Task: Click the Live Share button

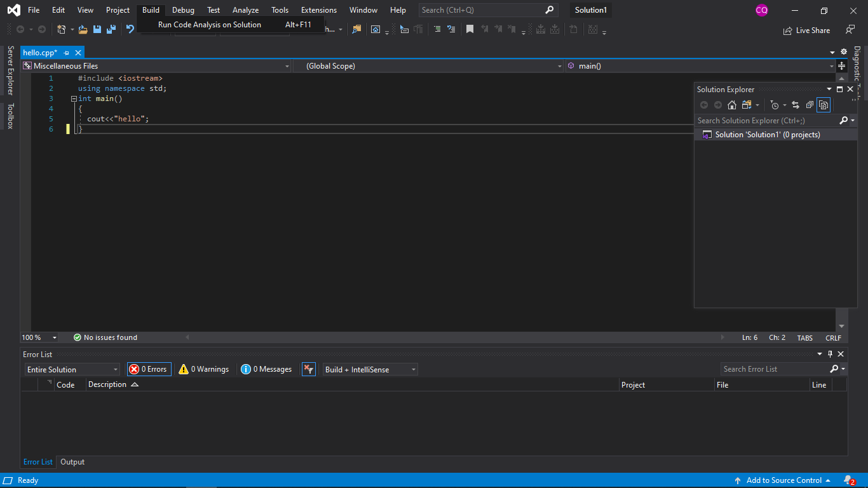Action: [807, 30]
